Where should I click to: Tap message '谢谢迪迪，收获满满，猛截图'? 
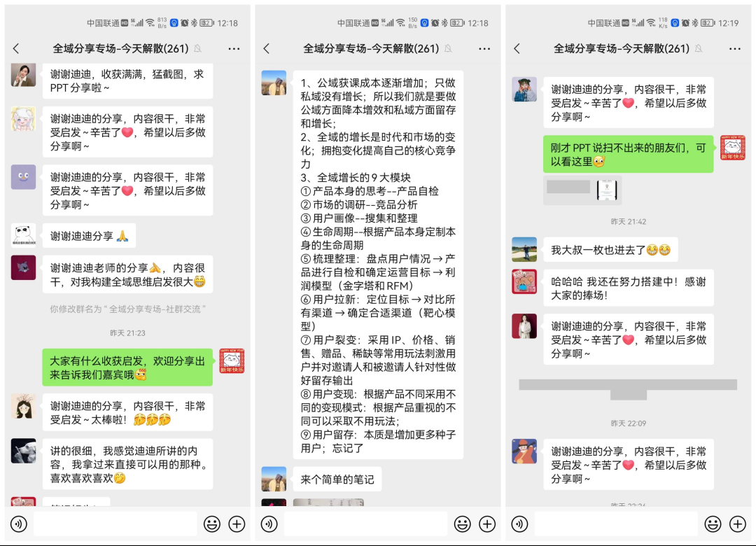[x=127, y=81]
